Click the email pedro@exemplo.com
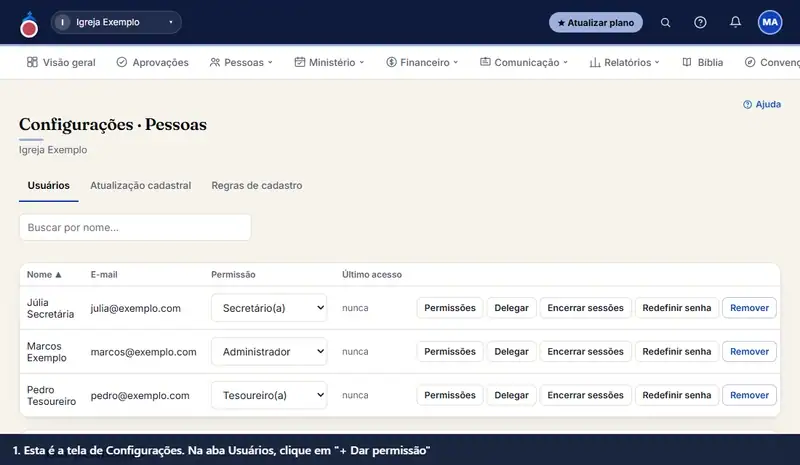 [140, 396]
